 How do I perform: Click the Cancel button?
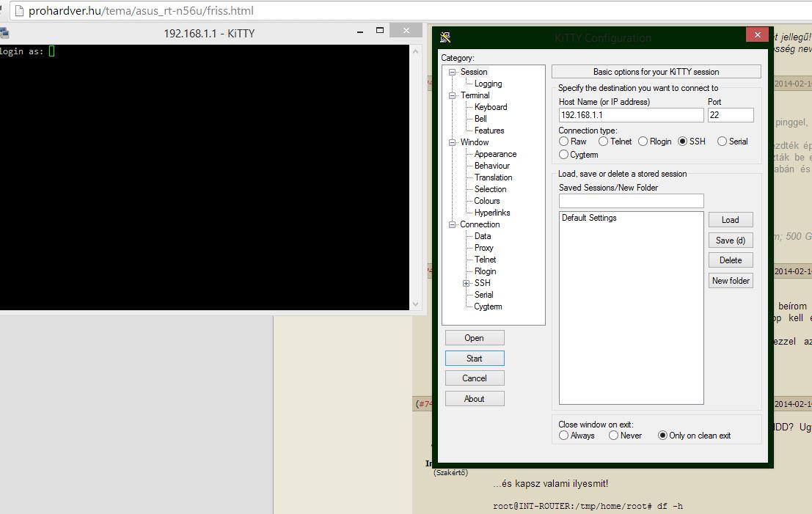coord(475,378)
